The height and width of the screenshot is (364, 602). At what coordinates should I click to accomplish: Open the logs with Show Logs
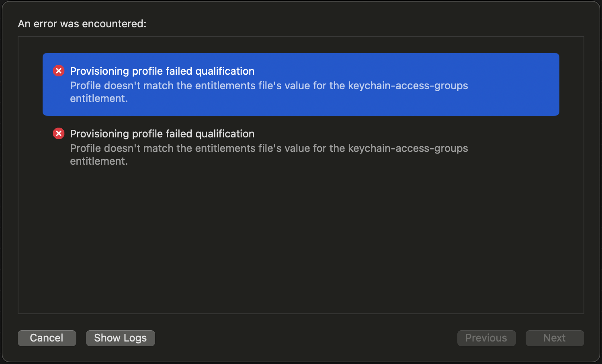pyautogui.click(x=120, y=338)
